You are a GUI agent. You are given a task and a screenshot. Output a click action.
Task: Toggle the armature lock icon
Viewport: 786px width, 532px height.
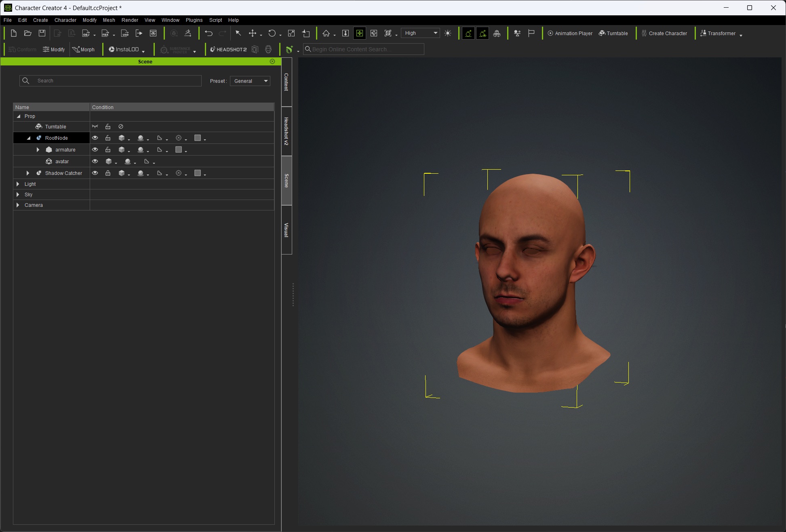pyautogui.click(x=108, y=149)
